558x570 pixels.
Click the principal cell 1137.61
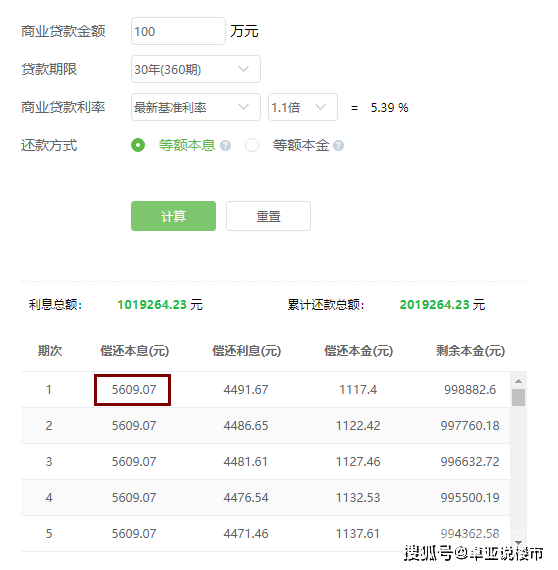pyautogui.click(x=358, y=534)
